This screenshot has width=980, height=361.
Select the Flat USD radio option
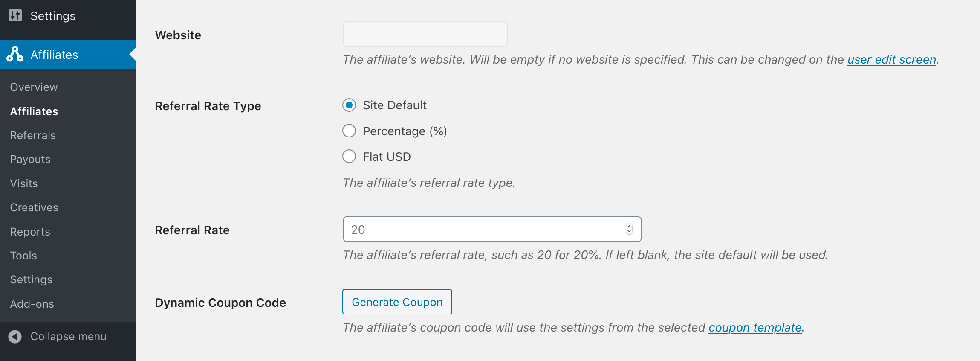[349, 156]
